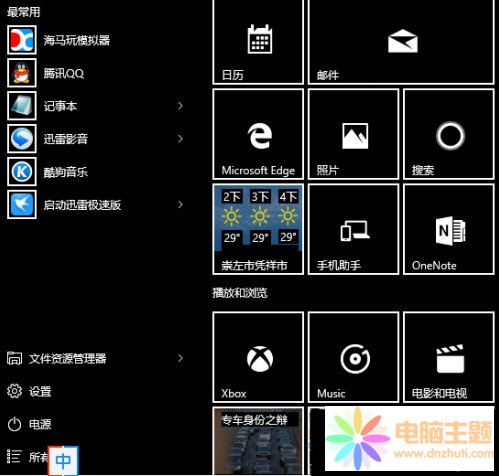This screenshot has height=476, width=499.
Task: Click the 设置 gear icon
Action: click(14, 391)
